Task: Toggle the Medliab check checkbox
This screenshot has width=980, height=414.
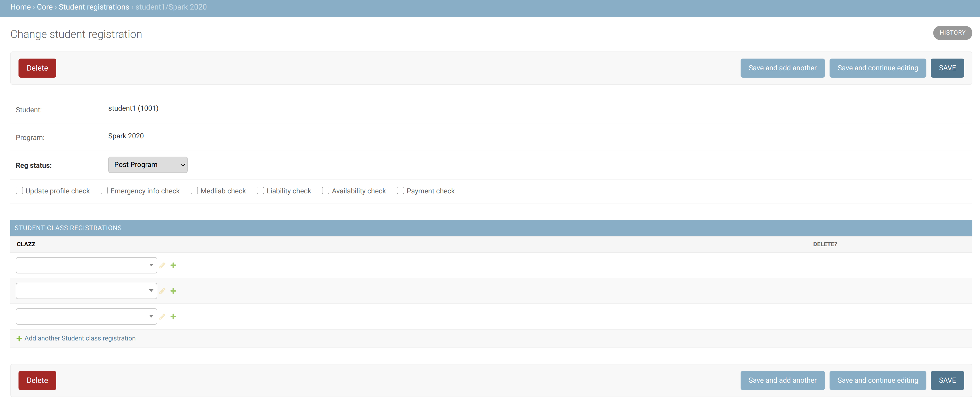Action: click(194, 190)
